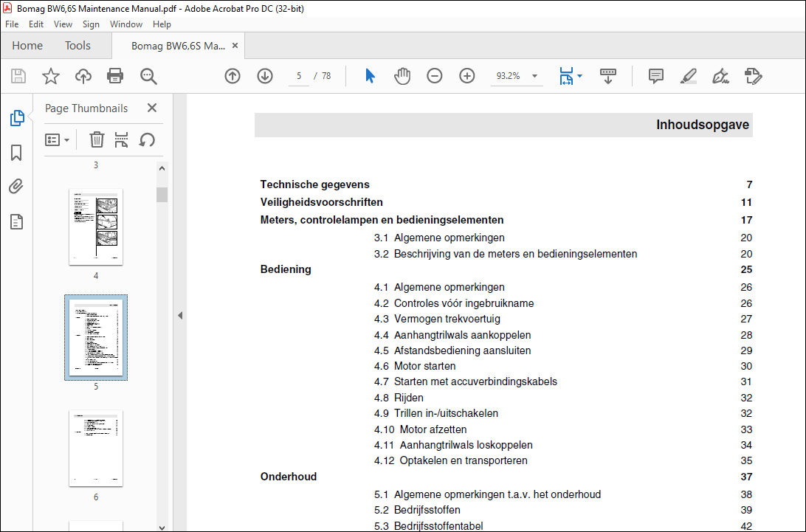The height and width of the screenshot is (532, 806).
Task: Click the page number field
Action: point(299,76)
